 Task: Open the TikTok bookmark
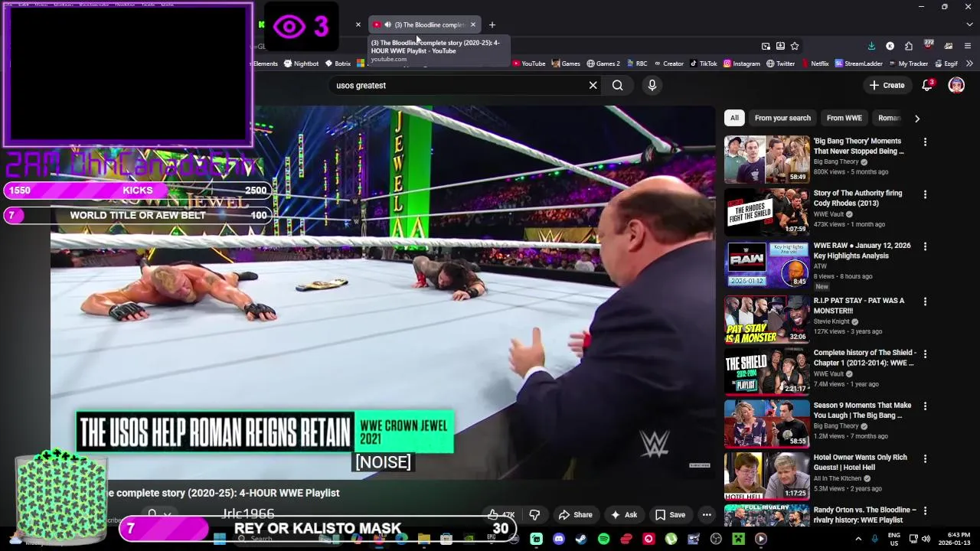click(x=703, y=64)
